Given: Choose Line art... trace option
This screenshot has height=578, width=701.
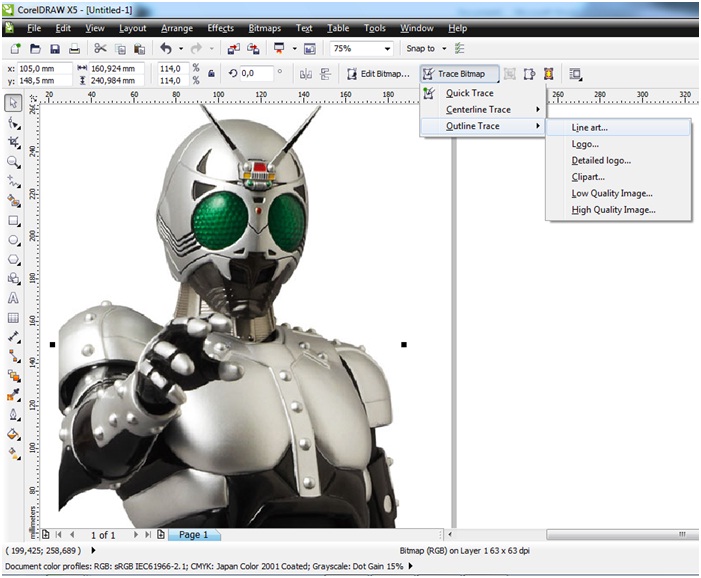Looking at the screenshot, I should pyautogui.click(x=618, y=127).
